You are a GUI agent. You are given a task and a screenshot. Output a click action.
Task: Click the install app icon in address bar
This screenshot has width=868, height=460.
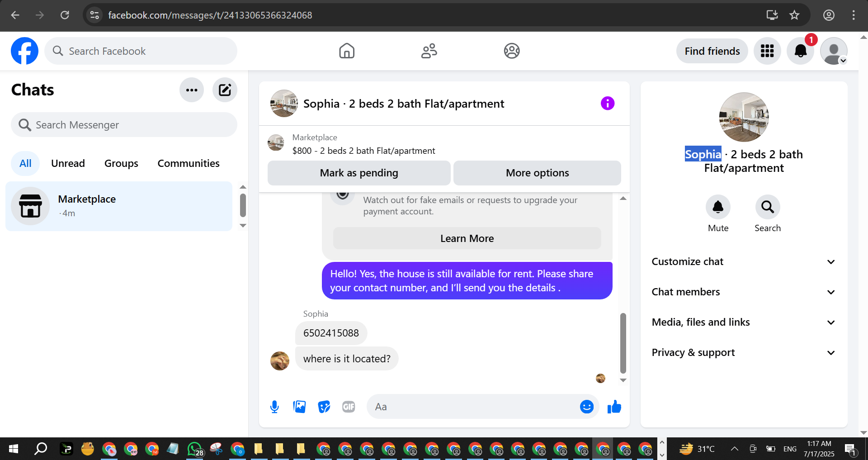[772, 15]
